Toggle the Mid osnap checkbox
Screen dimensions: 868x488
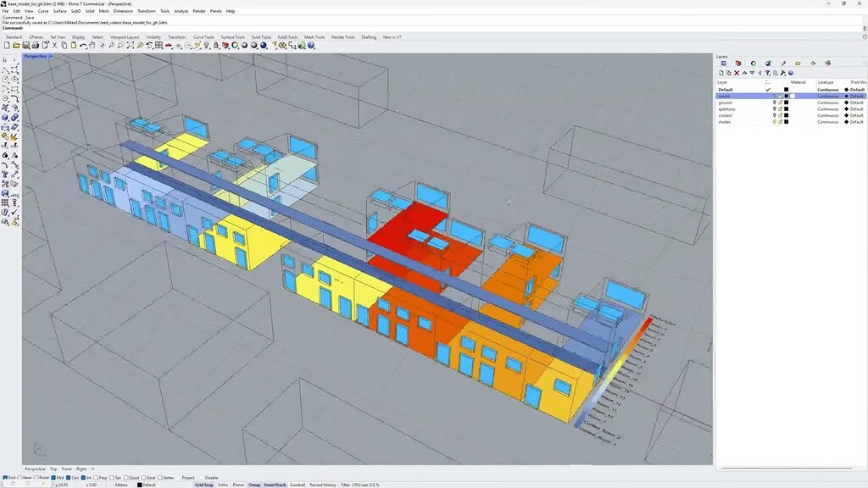[x=53, y=478]
